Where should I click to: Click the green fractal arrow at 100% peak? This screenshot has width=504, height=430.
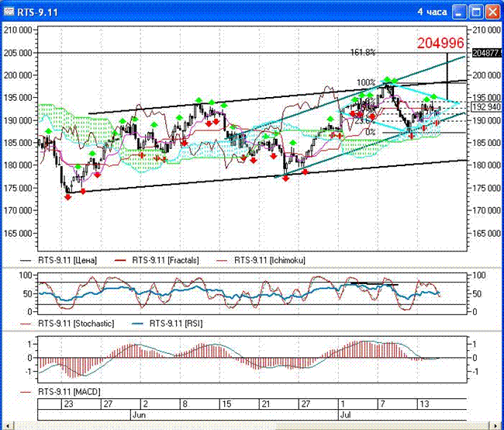(x=387, y=79)
